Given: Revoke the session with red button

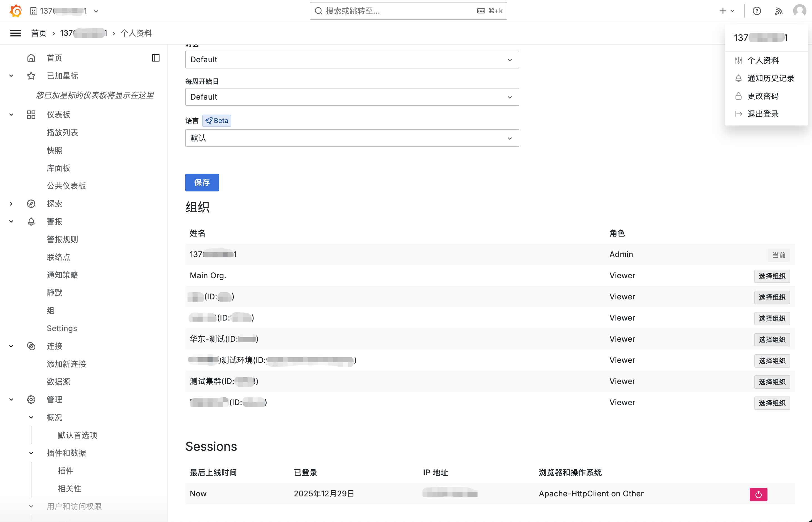Looking at the screenshot, I should coord(758,494).
